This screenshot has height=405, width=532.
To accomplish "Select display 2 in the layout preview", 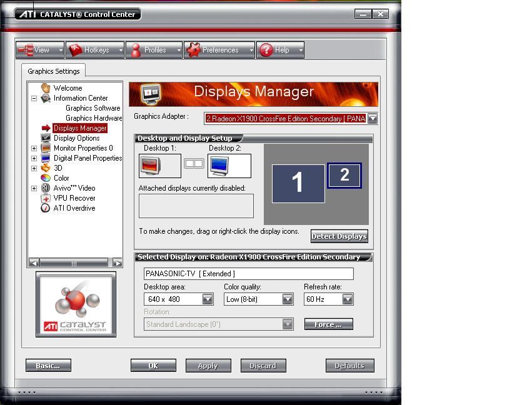I will (x=344, y=176).
